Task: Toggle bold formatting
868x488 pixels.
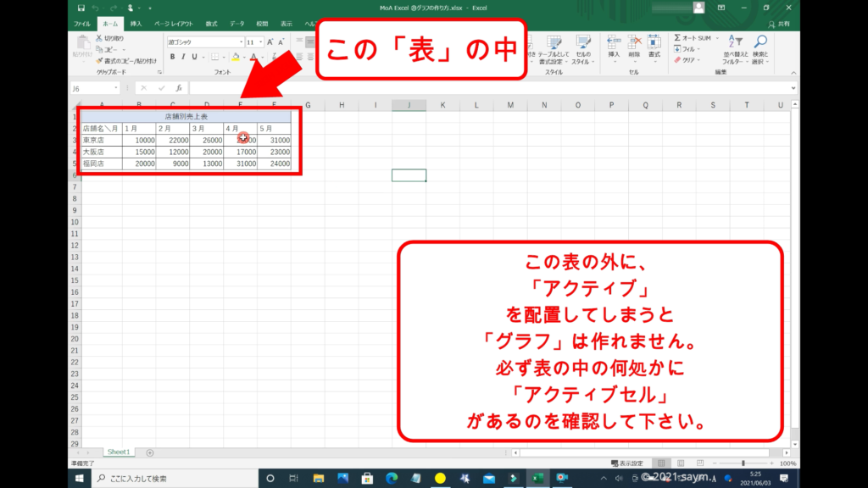Action: (x=172, y=57)
